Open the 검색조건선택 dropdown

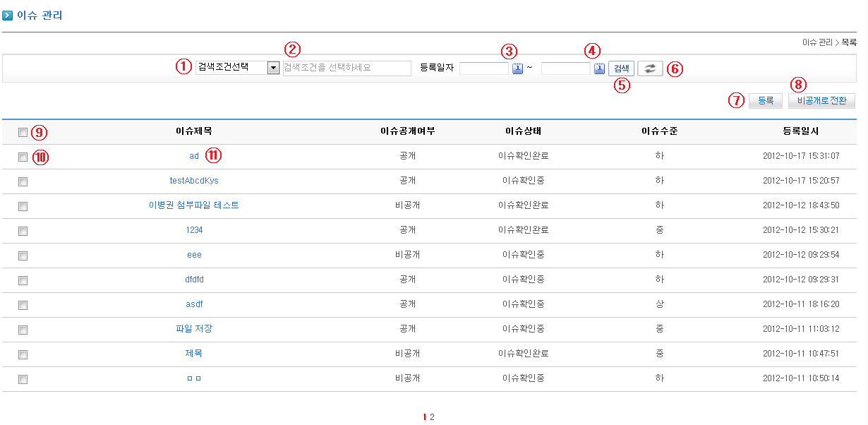click(x=238, y=68)
